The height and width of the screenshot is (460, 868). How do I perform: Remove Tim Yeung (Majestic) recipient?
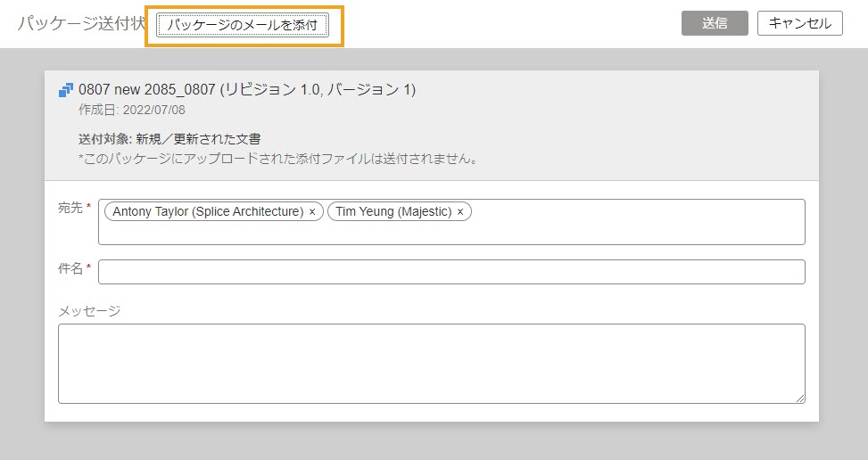point(460,212)
